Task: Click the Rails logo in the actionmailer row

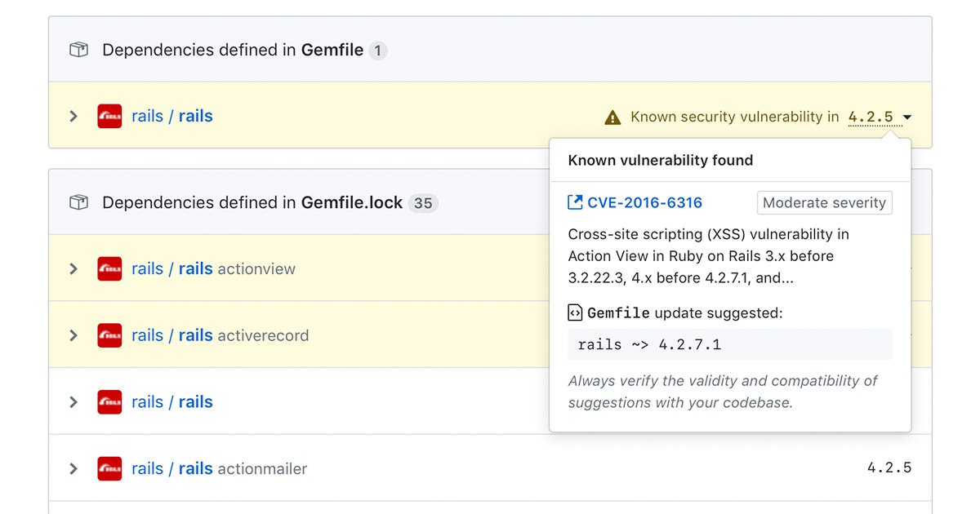Action: [109, 468]
